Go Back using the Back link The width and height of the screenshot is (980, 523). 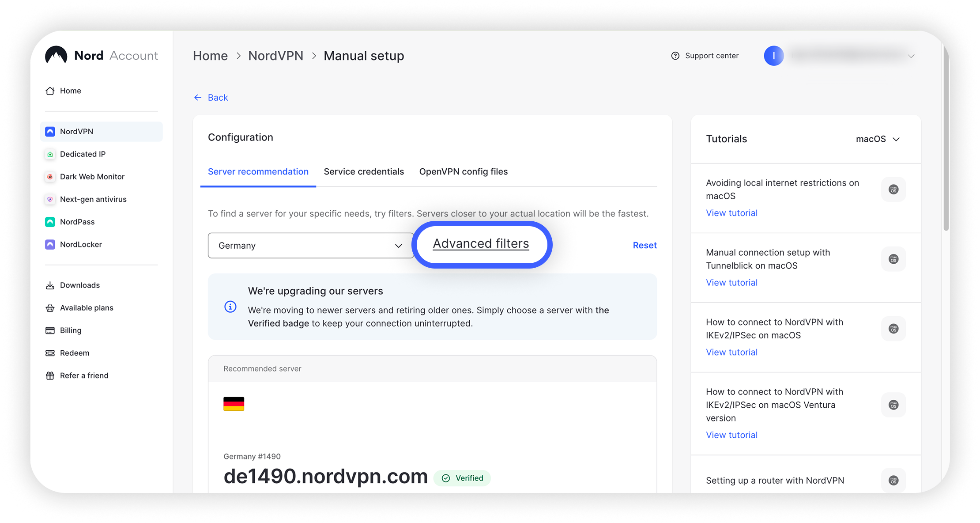click(x=211, y=98)
